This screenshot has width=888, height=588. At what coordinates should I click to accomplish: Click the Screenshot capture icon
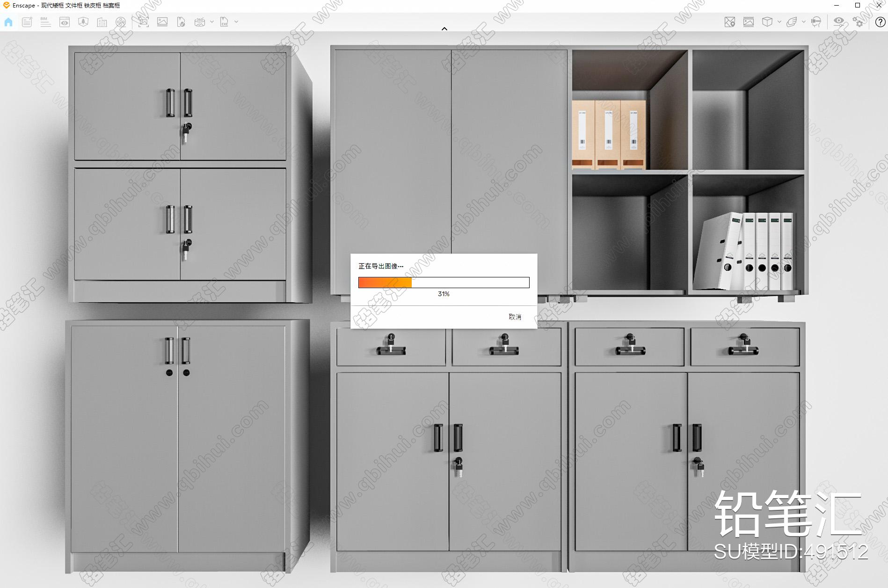(144, 22)
